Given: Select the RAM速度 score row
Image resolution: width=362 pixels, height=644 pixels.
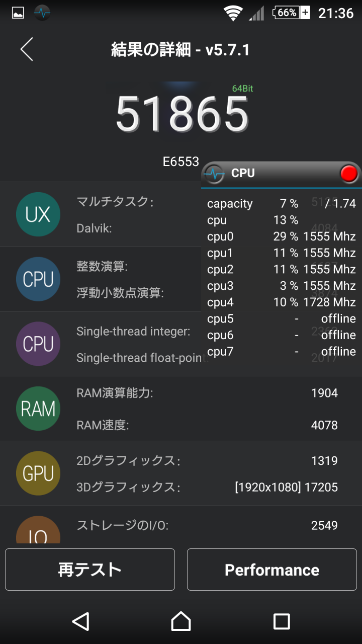Looking at the screenshot, I should click(206, 425).
